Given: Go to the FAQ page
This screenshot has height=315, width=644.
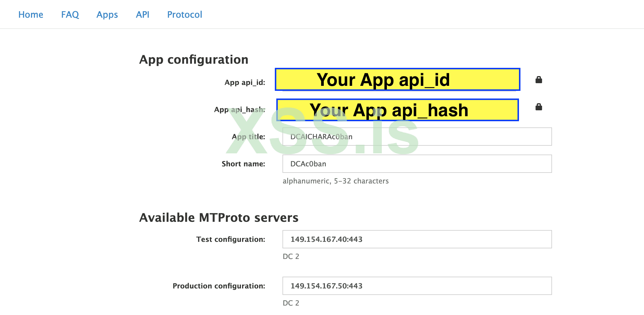Looking at the screenshot, I should tap(70, 14).
